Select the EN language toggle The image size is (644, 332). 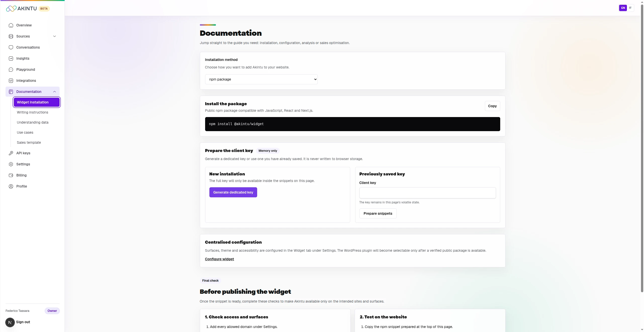pyautogui.click(x=623, y=8)
